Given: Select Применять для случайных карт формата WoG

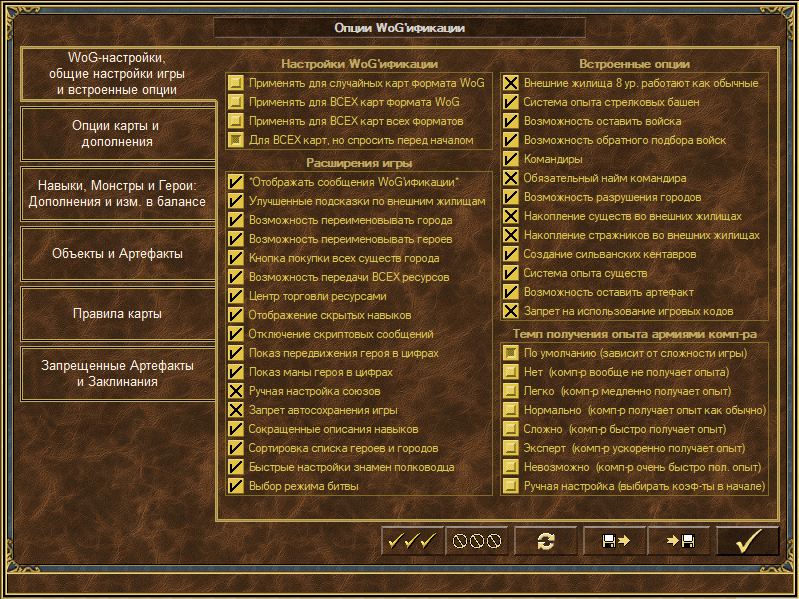Looking at the screenshot, I should 235,83.
